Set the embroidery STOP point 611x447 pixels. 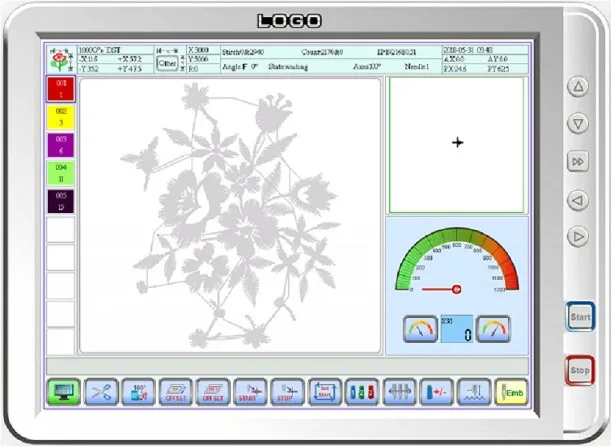(288, 392)
